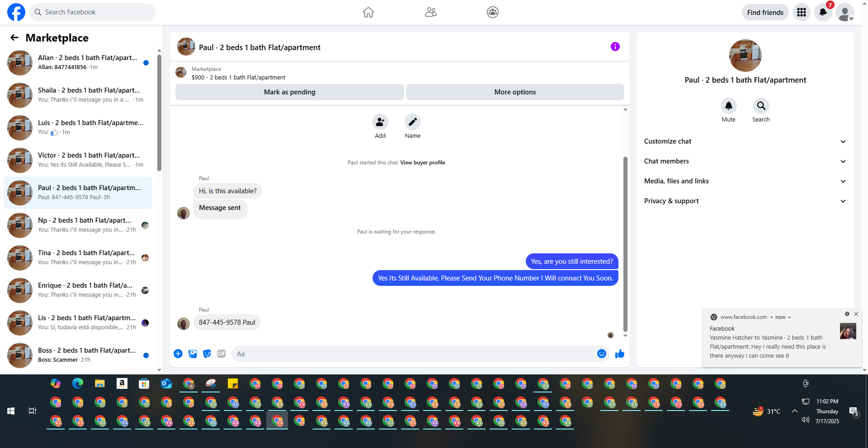Expand Customize chat section
The height and width of the screenshot is (448, 868).
pyautogui.click(x=745, y=141)
